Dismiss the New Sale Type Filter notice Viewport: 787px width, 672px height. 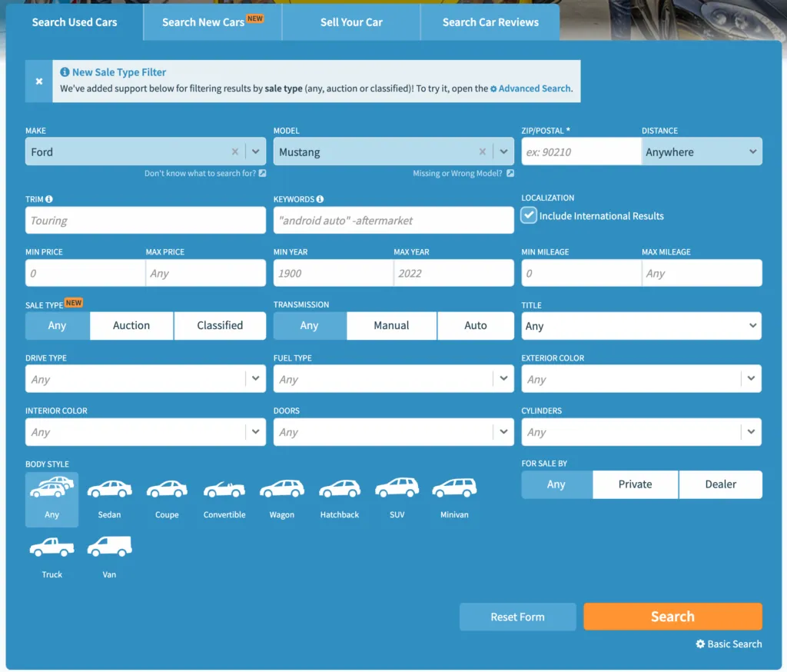pyautogui.click(x=39, y=82)
